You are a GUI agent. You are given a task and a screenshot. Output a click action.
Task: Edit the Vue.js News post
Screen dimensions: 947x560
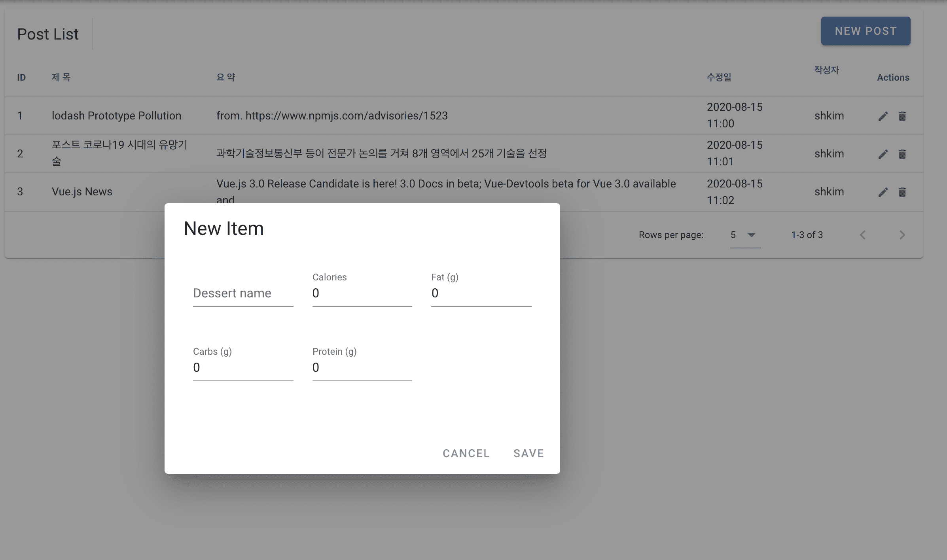pos(883,192)
